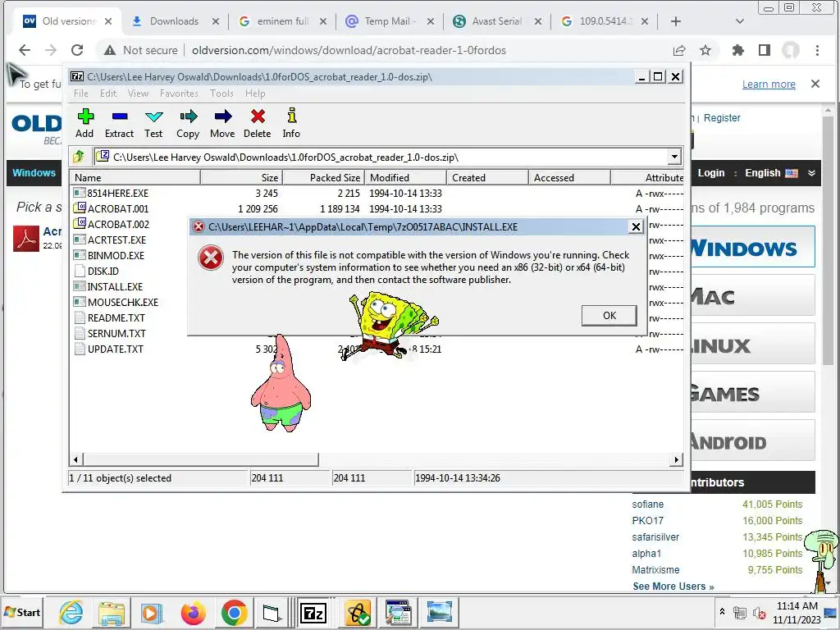Open the File menu in 7-Zip
840x630 pixels.
click(x=81, y=94)
